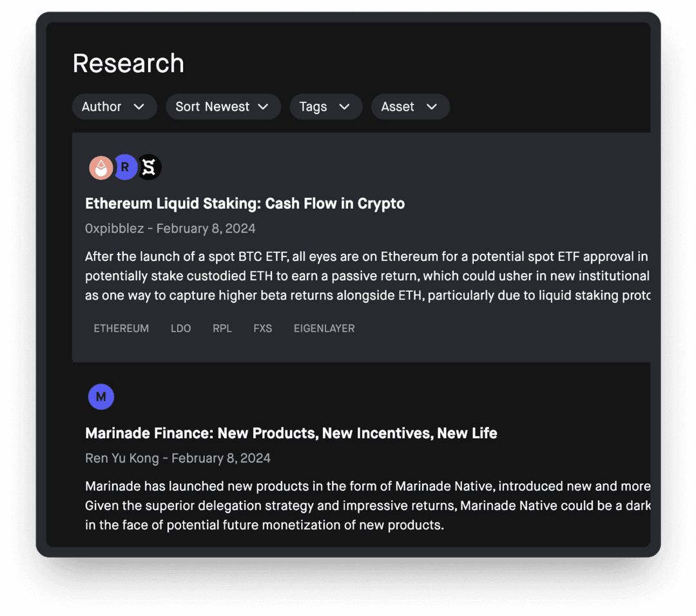The width and height of the screenshot is (696, 616).
Task: Select the FXS tag
Action: tap(262, 328)
